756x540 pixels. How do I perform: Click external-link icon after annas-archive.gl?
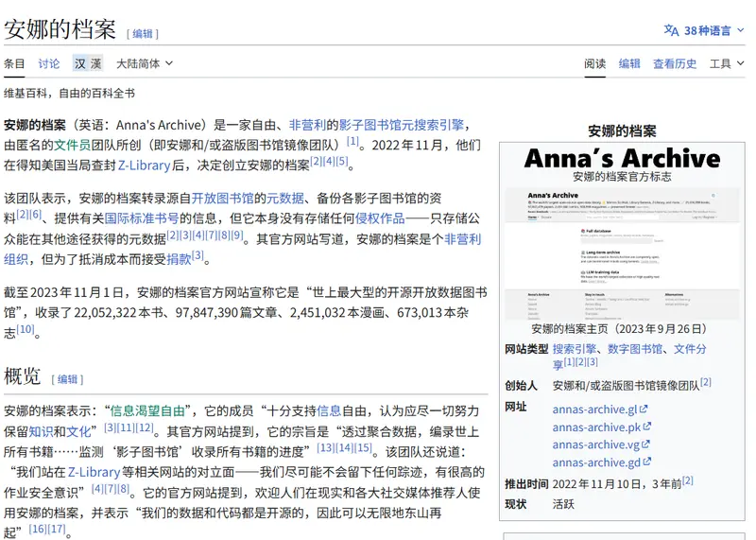pyautogui.click(x=644, y=409)
